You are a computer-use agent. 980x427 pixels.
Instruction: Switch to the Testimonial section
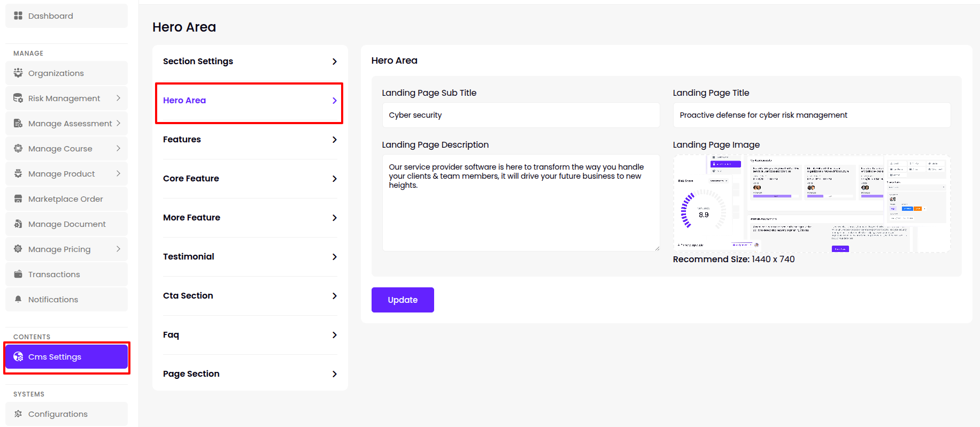pyautogui.click(x=250, y=257)
